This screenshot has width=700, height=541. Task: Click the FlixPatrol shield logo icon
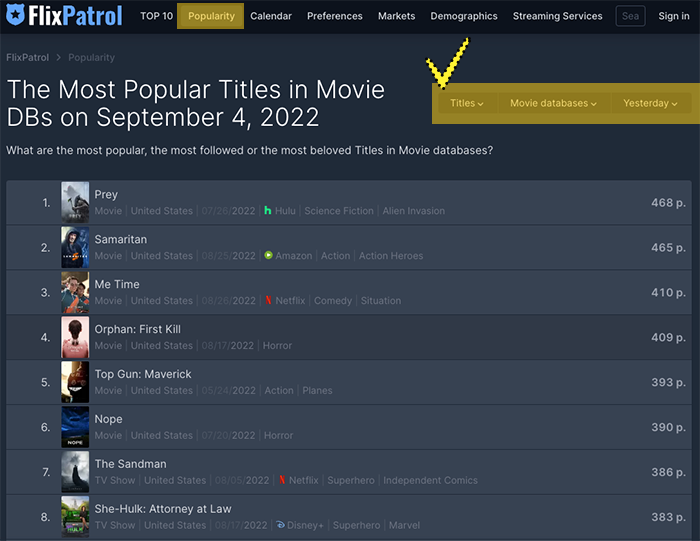tap(15, 14)
